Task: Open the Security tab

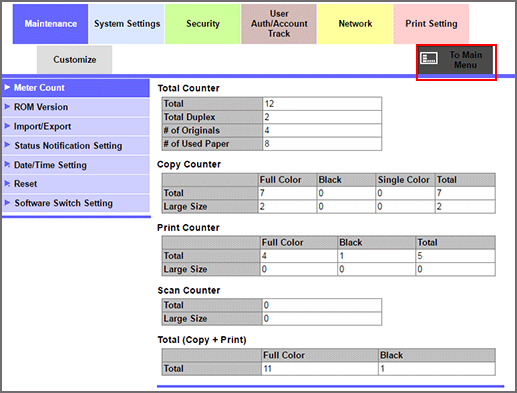Action: pos(203,24)
